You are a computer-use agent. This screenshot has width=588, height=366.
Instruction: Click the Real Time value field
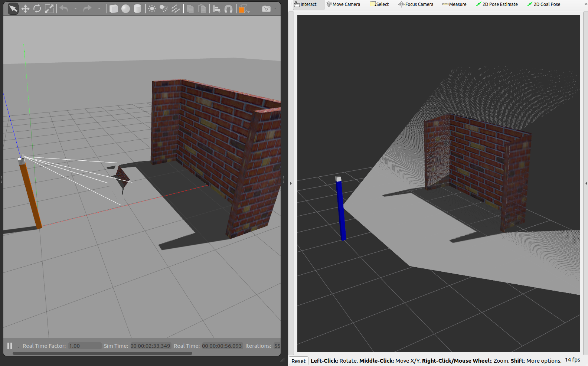[222, 346]
